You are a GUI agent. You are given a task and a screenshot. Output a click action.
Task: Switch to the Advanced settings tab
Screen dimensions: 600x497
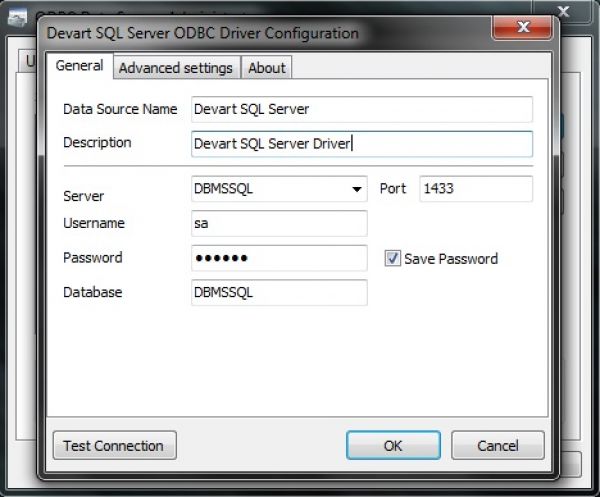pos(176,68)
